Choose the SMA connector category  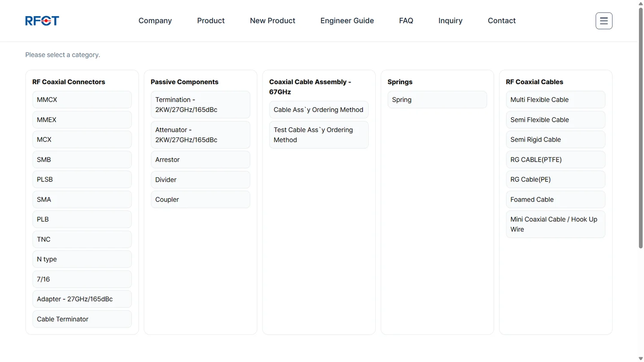tap(82, 199)
